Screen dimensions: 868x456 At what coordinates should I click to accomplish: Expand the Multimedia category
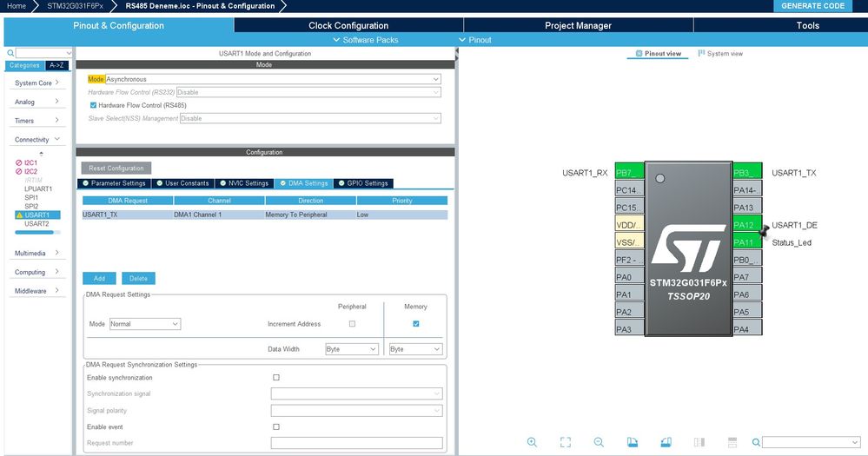pos(37,253)
